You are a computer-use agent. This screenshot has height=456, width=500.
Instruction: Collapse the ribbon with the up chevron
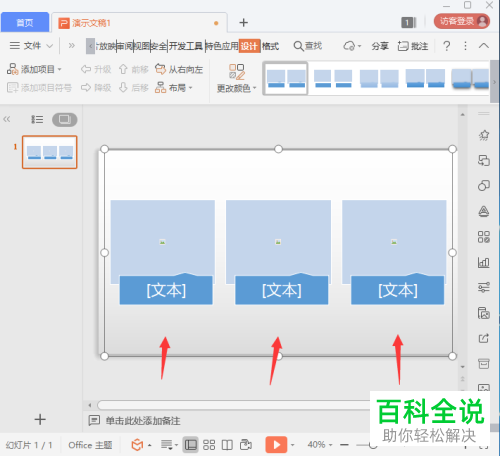(484, 46)
